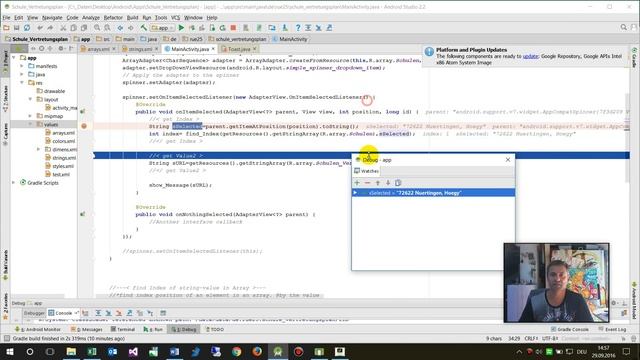This screenshot has width=640, height=360.
Task: Click the Help question mark icon
Action: click(298, 28)
